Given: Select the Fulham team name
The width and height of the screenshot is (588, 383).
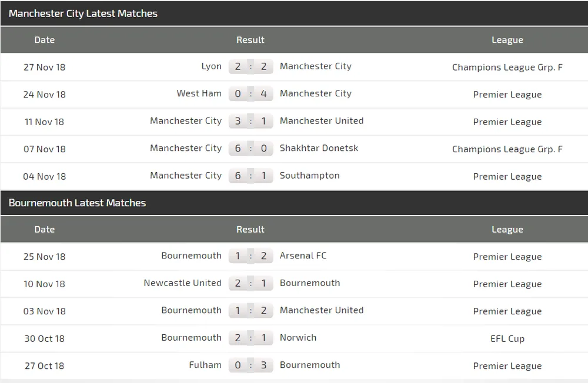Looking at the screenshot, I should click(205, 365).
